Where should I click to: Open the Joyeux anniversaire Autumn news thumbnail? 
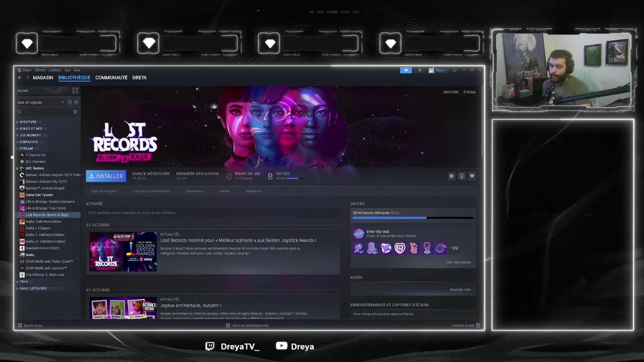click(x=123, y=308)
